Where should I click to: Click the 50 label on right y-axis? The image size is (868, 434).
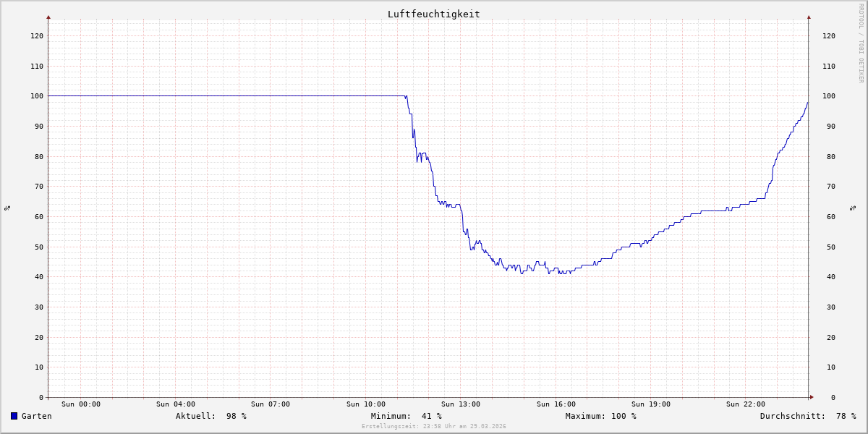pyautogui.click(x=828, y=247)
